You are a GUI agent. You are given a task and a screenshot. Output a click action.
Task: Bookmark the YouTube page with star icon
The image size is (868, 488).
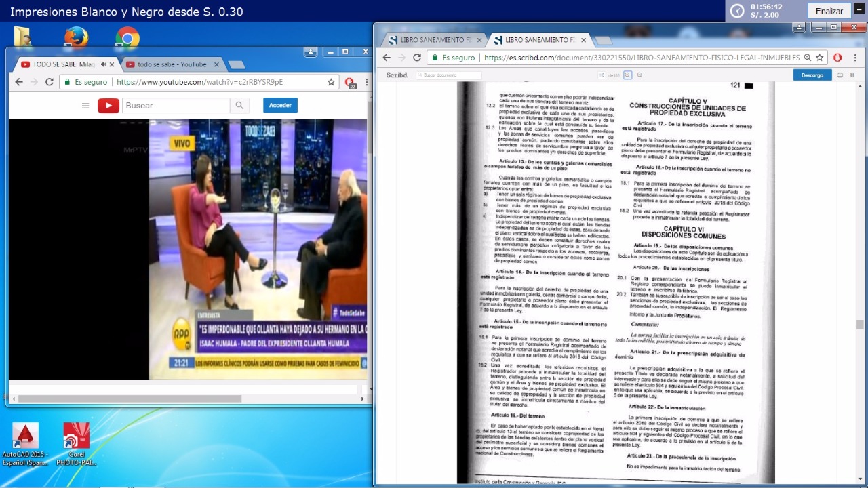coord(331,82)
